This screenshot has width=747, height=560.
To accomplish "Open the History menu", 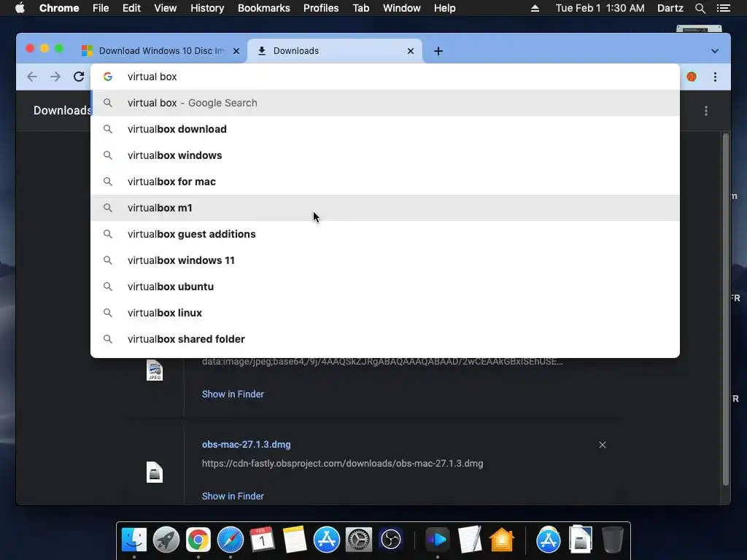I will click(x=207, y=8).
